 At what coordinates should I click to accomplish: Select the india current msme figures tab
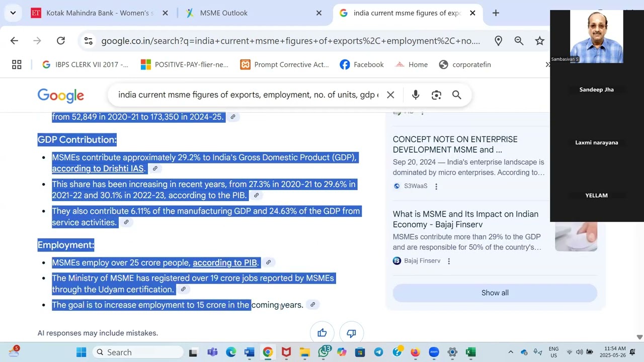(407, 13)
